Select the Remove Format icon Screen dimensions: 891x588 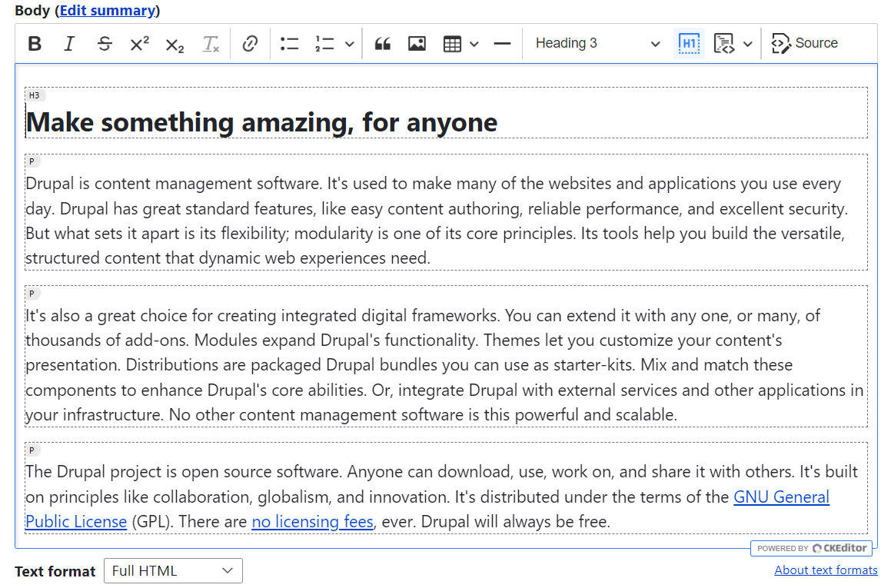point(211,43)
